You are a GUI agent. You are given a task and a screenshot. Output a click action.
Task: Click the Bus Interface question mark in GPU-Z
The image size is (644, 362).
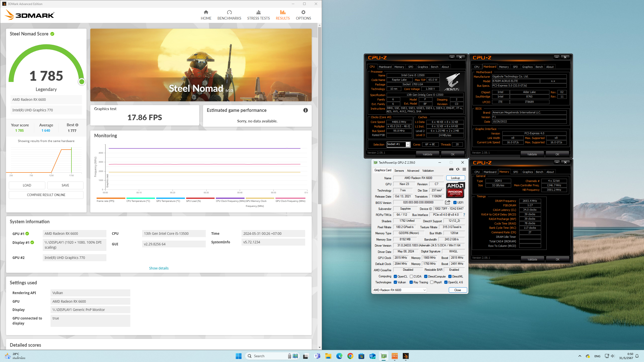tap(464, 215)
